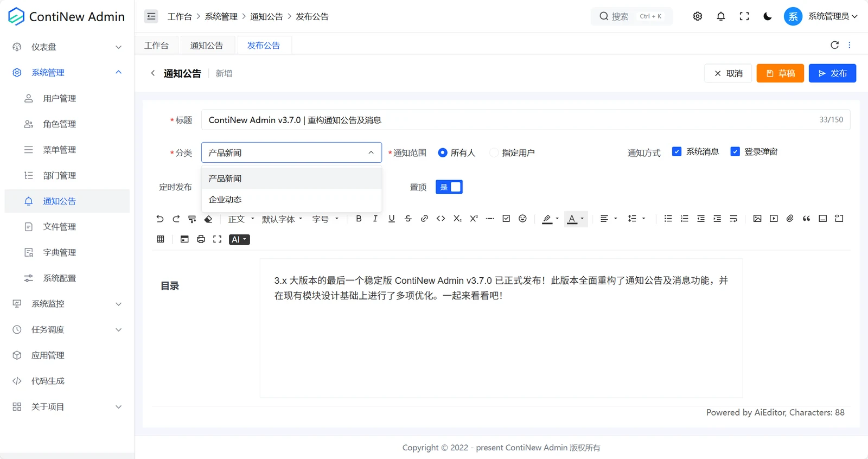Click the 取消 button
This screenshot has width=868, height=459.
click(x=728, y=73)
